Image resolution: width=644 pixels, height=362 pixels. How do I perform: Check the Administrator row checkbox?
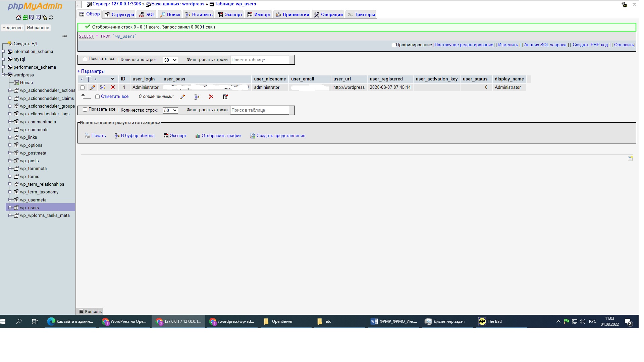coord(82,87)
